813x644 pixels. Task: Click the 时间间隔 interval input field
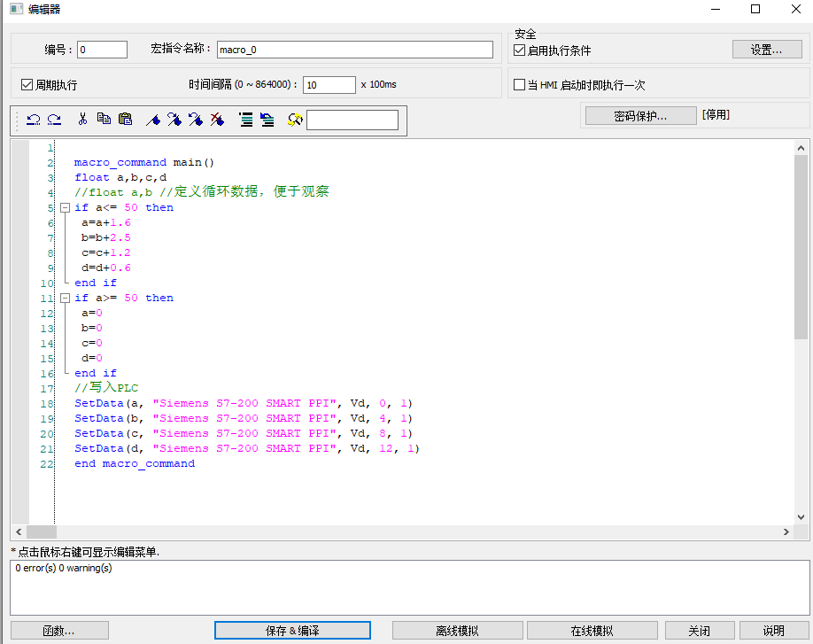(x=329, y=85)
